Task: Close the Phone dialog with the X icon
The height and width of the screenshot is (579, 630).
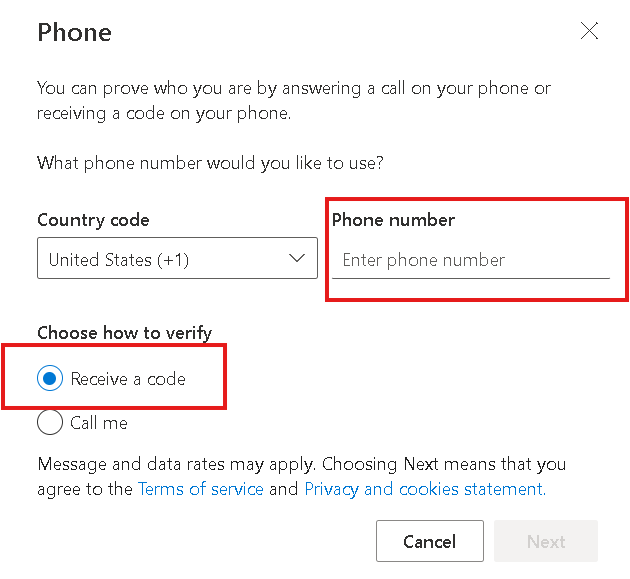Action: tap(590, 31)
